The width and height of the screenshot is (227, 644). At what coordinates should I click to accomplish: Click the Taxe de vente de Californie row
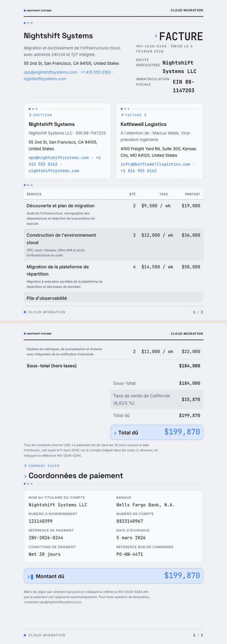point(157,399)
